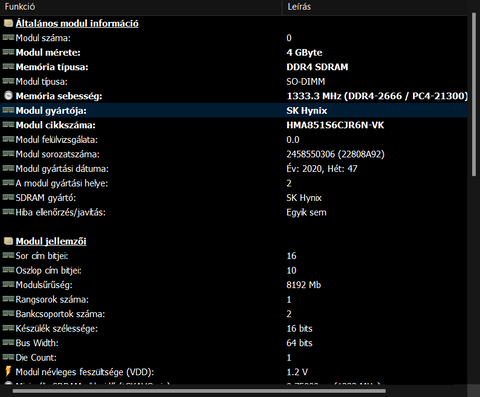This screenshot has height=397, width=480.
Task: Click the memory chip icon next to Hiba ellenőrzés/javítás
Action: (8, 212)
